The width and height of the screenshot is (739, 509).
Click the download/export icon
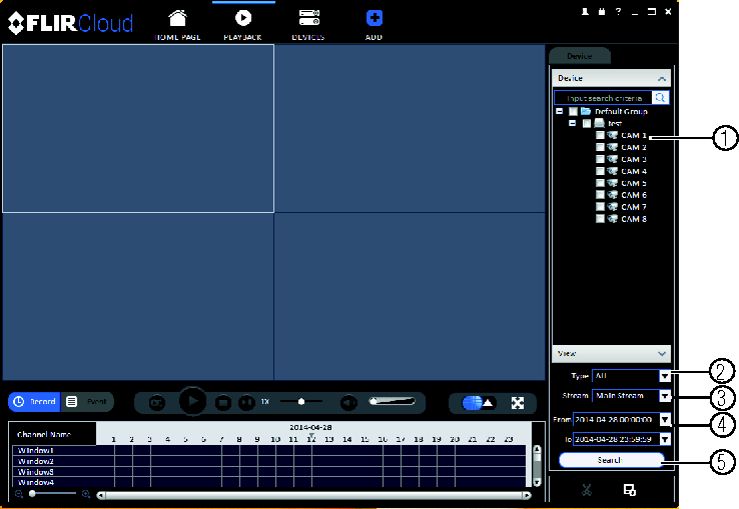[x=630, y=490]
